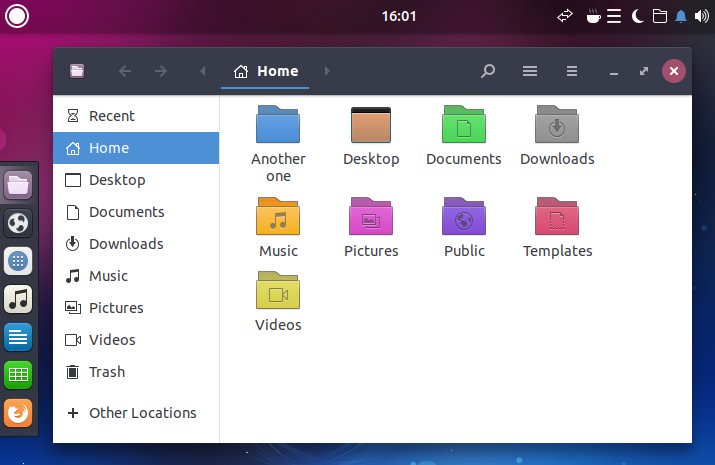Select the Home path bar button
Viewport: 715px width, 465px height.
pyautogui.click(x=265, y=71)
